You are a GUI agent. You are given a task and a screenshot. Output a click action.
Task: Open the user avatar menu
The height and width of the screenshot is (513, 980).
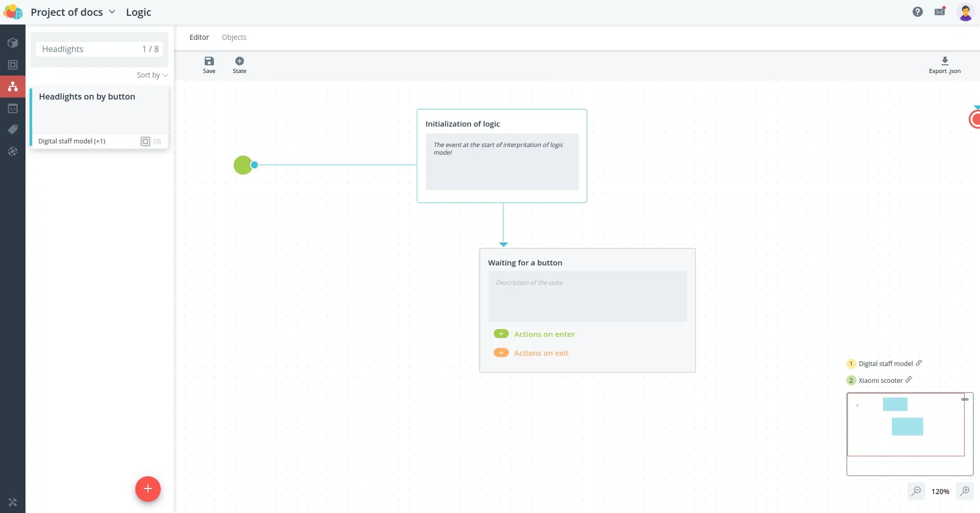point(965,12)
